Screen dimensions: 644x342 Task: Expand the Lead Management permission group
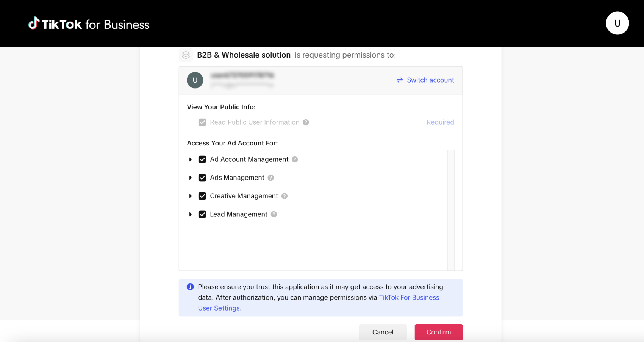[190, 214]
